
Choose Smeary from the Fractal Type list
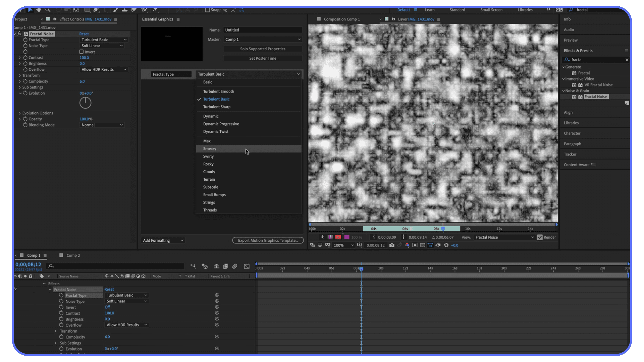coord(249,149)
